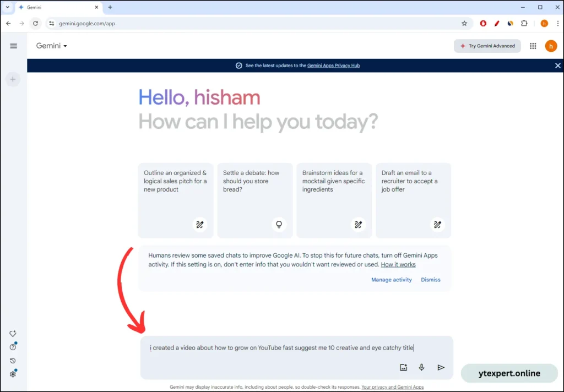The width and height of the screenshot is (564, 392).
Task: Bookmark this page with star icon
Action: 464,24
